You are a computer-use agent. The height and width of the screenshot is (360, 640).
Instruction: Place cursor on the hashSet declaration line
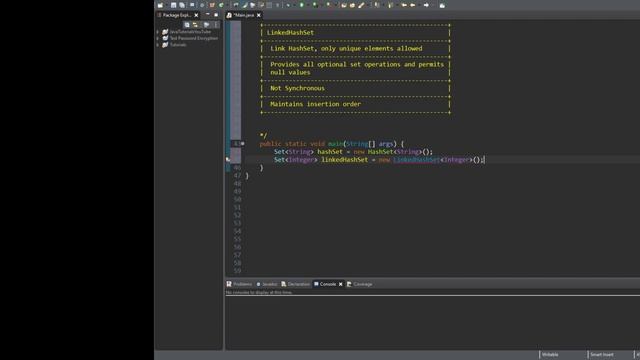tap(353, 152)
